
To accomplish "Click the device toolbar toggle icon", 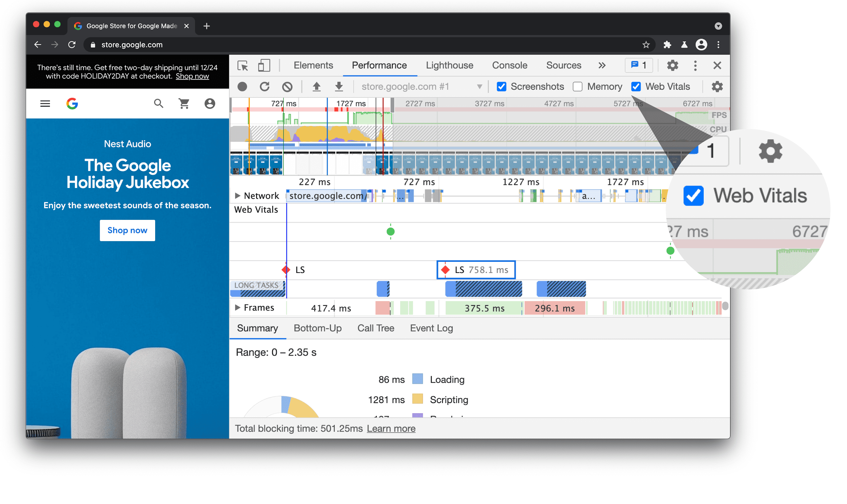I will [x=265, y=65].
